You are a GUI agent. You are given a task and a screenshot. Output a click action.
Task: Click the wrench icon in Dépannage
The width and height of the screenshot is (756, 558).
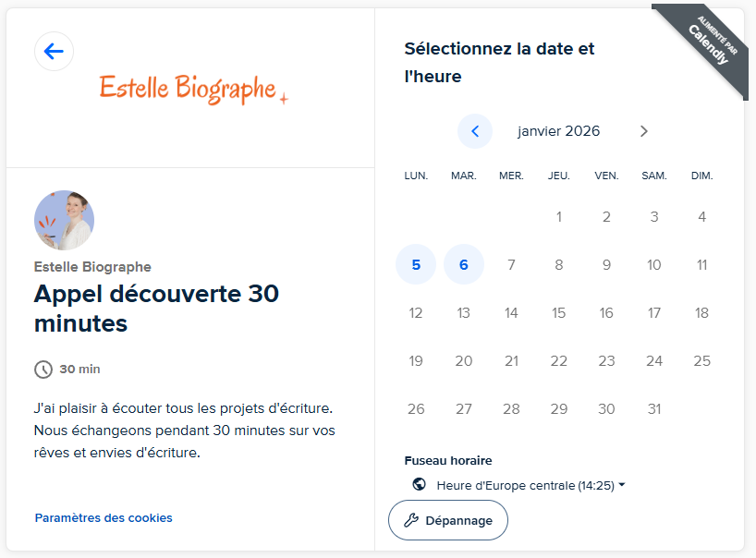pos(411,520)
